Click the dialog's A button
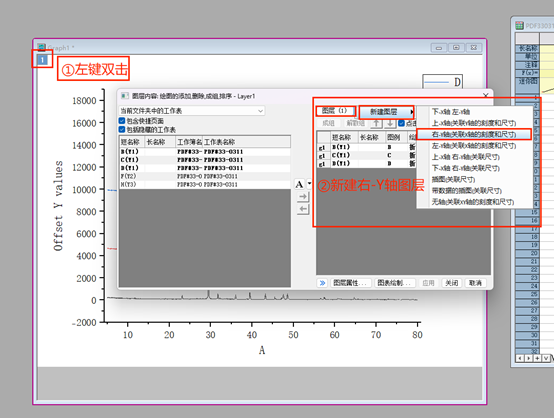This screenshot has width=554, height=418. pos(299,184)
